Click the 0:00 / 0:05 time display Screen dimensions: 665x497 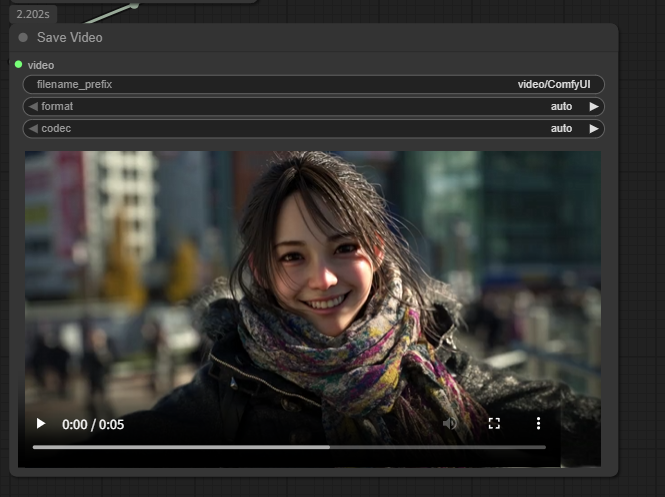(93, 424)
